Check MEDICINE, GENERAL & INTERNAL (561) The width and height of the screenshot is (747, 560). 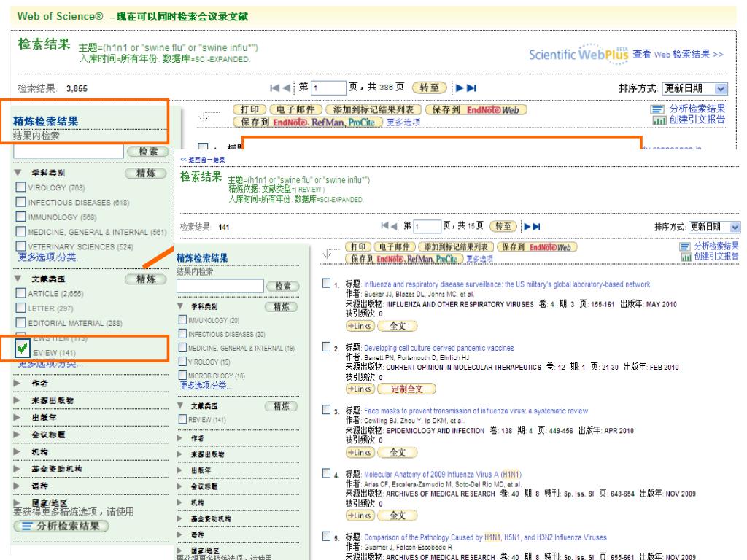point(20,231)
